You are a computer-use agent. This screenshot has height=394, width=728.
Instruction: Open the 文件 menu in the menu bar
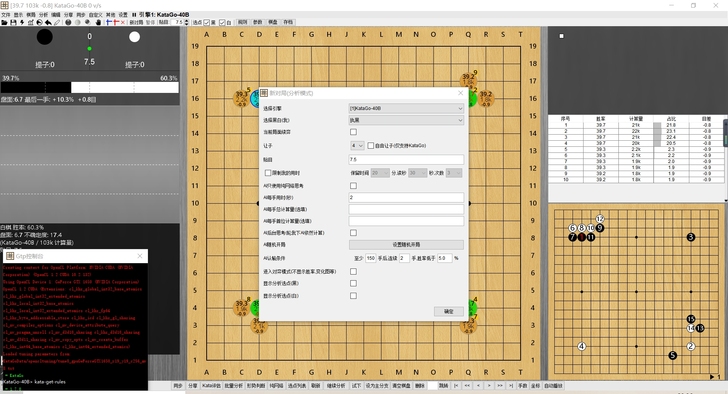click(x=6, y=15)
